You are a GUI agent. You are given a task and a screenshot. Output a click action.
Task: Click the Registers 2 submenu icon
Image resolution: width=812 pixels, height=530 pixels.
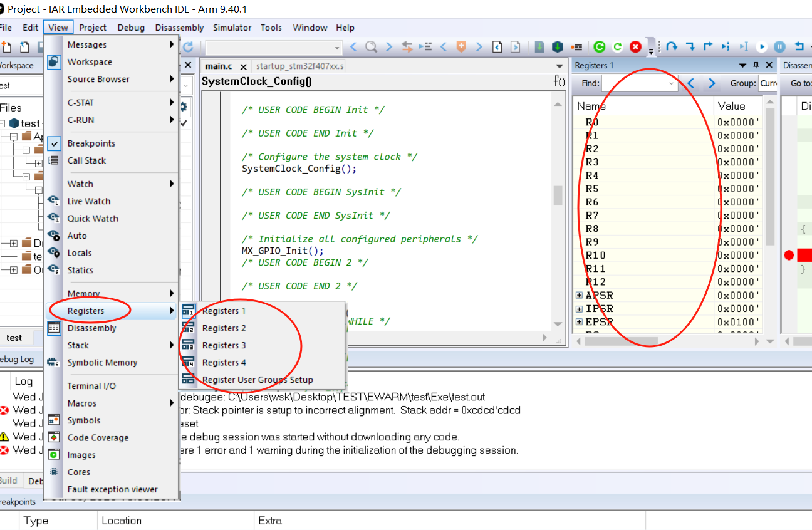pyautogui.click(x=189, y=328)
